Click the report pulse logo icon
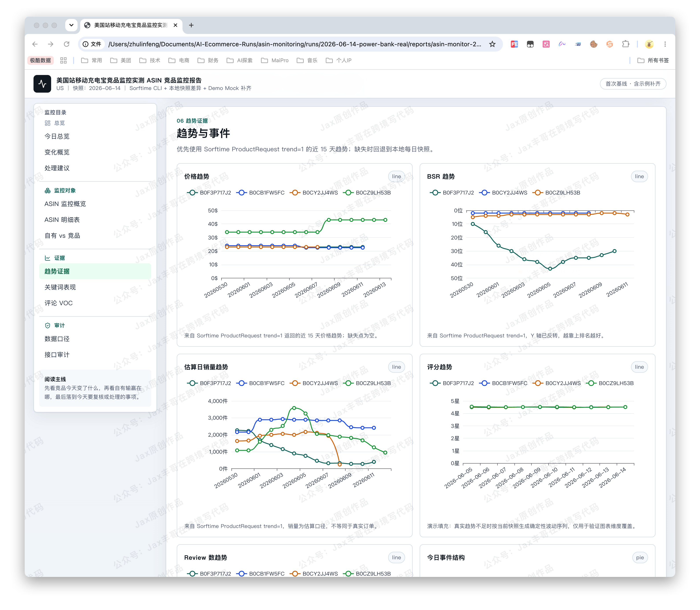 point(42,84)
